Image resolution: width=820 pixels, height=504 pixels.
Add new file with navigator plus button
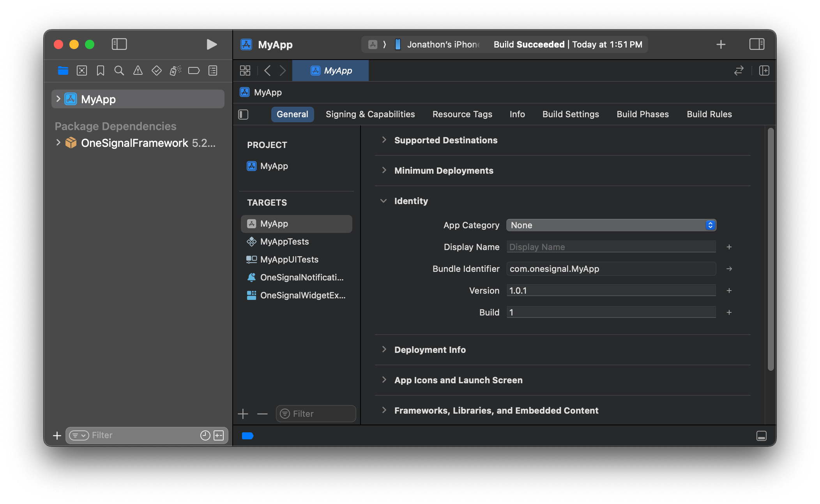click(57, 435)
